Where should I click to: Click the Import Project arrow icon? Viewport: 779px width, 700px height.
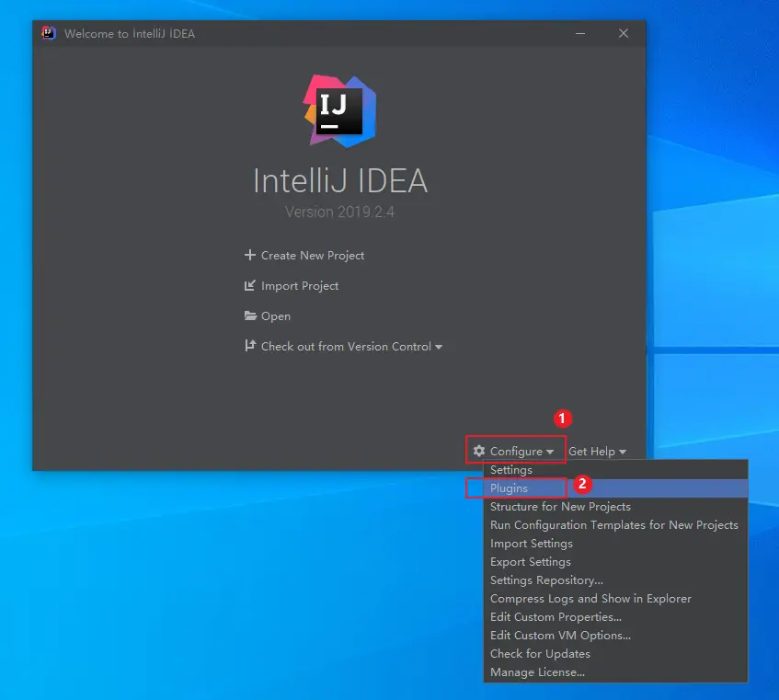250,285
